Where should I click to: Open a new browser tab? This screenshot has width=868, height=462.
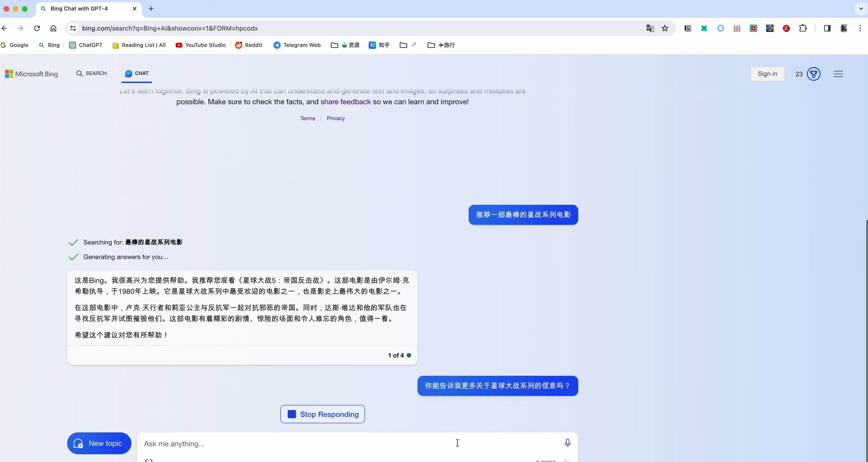coord(151,9)
